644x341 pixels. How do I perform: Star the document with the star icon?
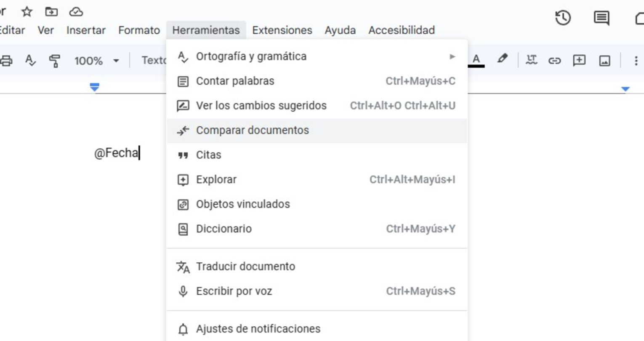coord(27,12)
